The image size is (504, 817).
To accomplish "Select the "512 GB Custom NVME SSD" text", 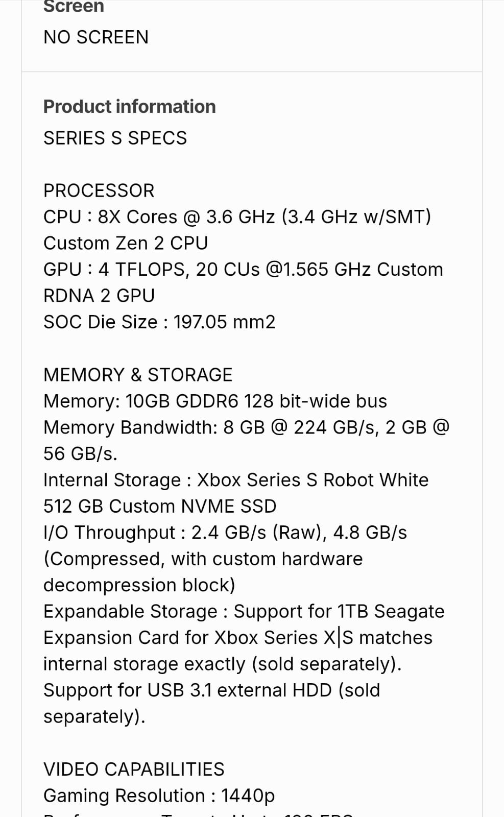I will 160,507.
